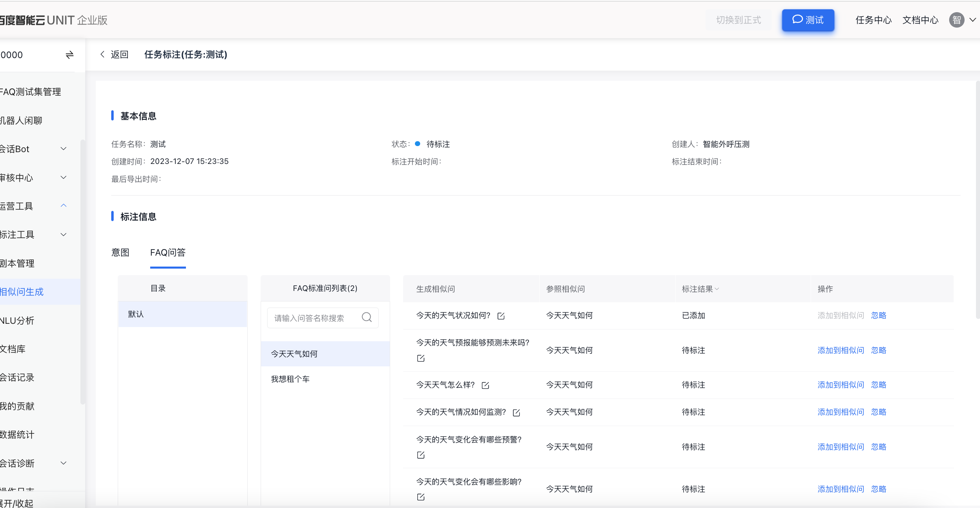Click the 返回 link
This screenshot has width=980, height=508.
[119, 54]
